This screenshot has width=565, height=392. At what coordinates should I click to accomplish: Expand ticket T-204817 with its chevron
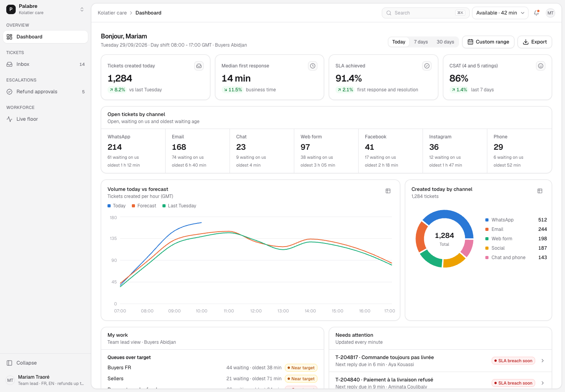click(543, 361)
